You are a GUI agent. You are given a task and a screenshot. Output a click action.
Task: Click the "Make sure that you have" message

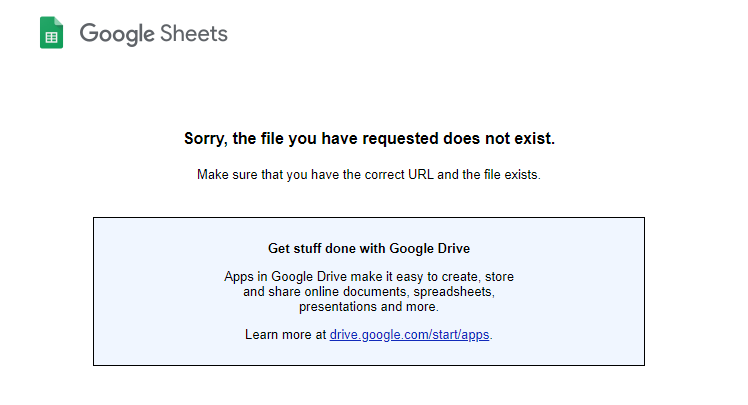coord(369,175)
